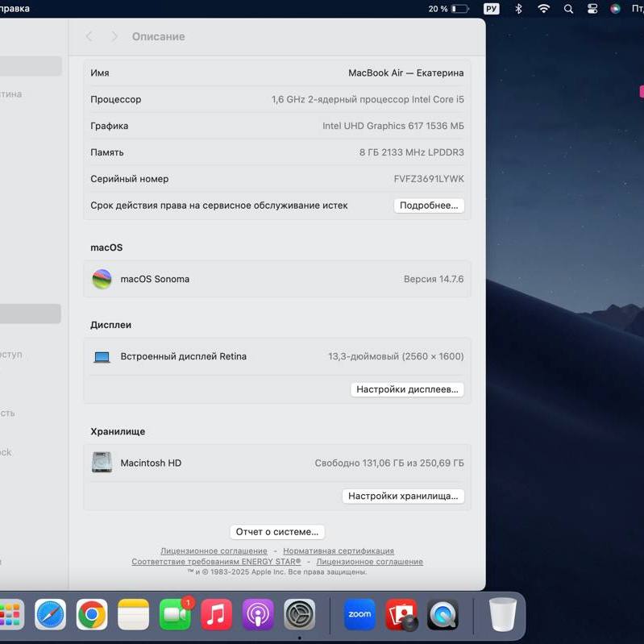This screenshot has height=644, width=644.
Task: Activate Siri from menu bar
Action: coord(615,9)
